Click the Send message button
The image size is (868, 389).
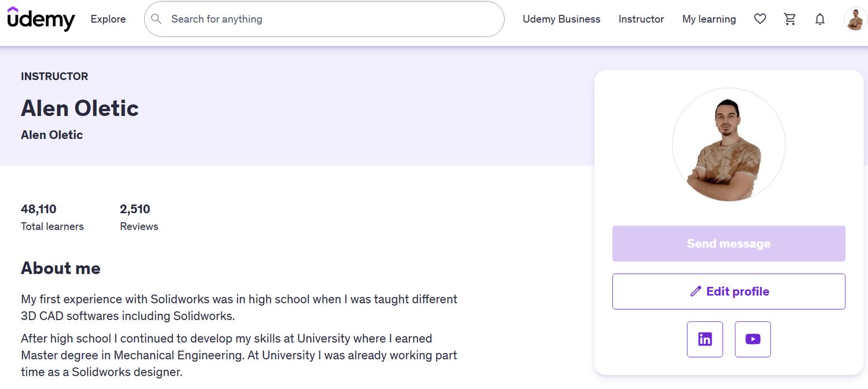point(729,244)
